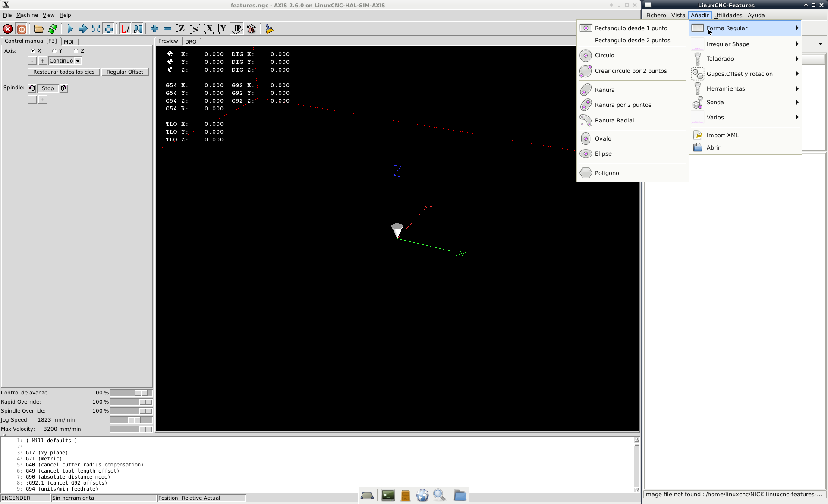
Task: Open the Utilidades menu in LinuxCNC-Features
Action: pos(728,15)
